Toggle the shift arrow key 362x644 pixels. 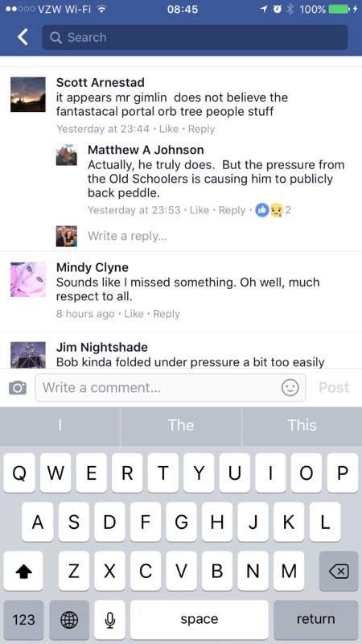click(23, 571)
